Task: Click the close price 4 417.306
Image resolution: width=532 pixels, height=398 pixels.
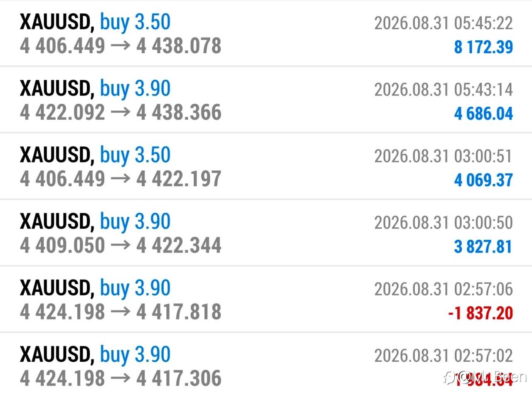Action: click(179, 378)
